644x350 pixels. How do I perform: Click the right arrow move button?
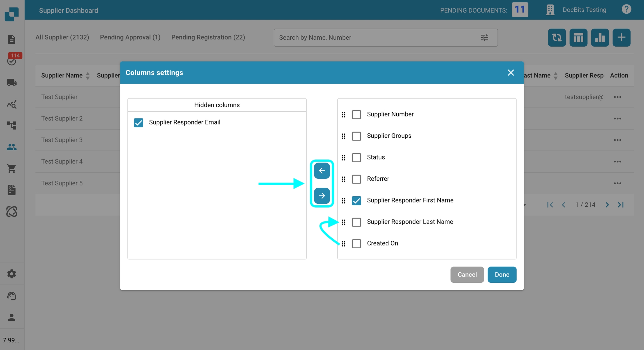click(x=322, y=196)
